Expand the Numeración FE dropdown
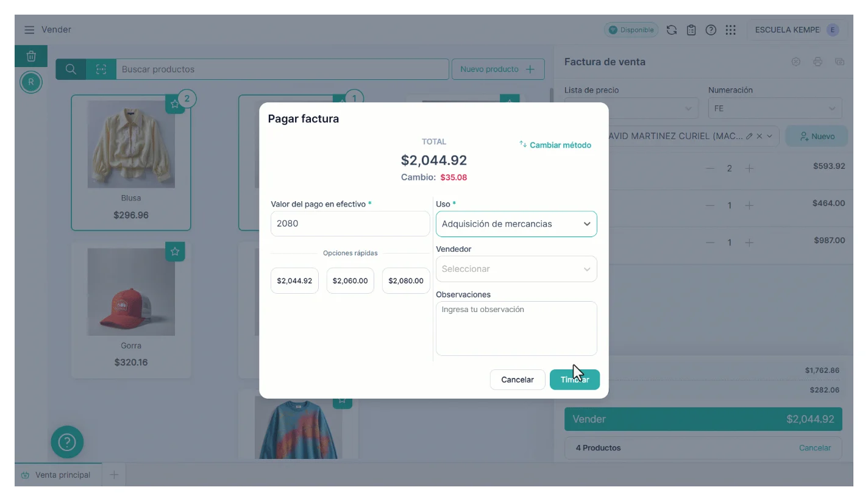Viewport: 868px width, 501px height. click(775, 108)
